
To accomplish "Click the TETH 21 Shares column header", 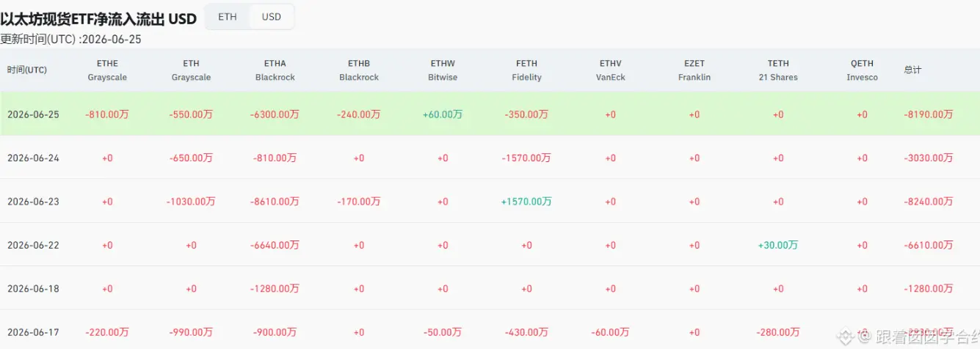I will pyautogui.click(x=778, y=70).
